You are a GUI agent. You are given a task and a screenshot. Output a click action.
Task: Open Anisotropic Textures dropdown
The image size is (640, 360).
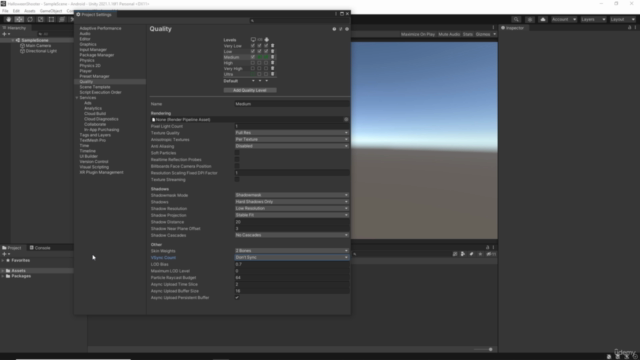pyautogui.click(x=292, y=139)
